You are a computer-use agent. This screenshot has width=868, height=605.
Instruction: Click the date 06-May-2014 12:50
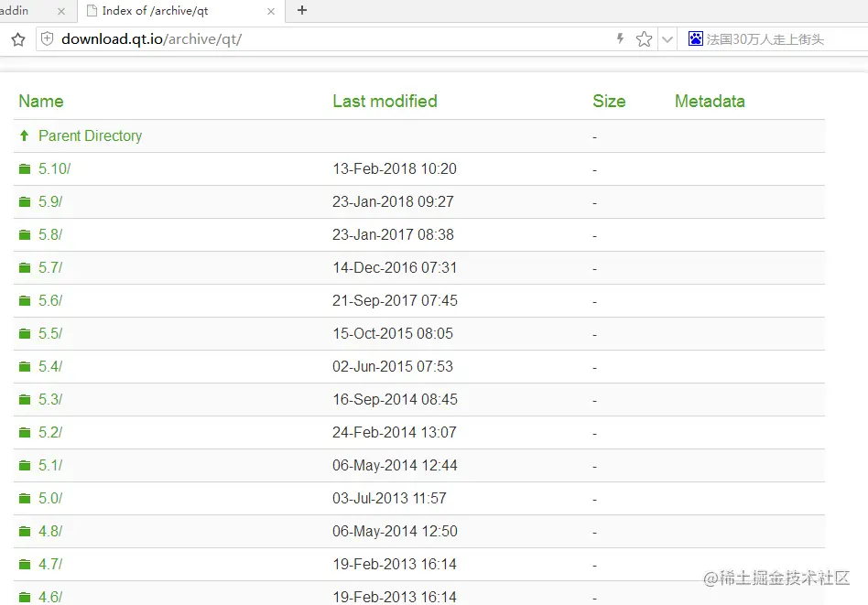[395, 532]
